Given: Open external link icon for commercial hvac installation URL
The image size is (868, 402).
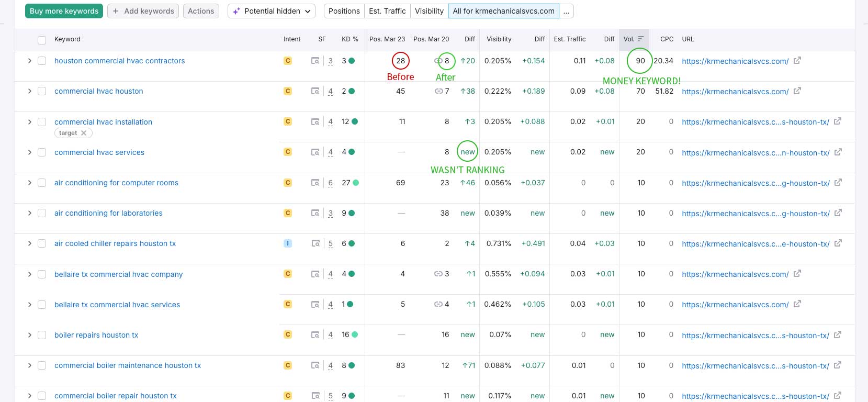Looking at the screenshot, I should point(838,121).
